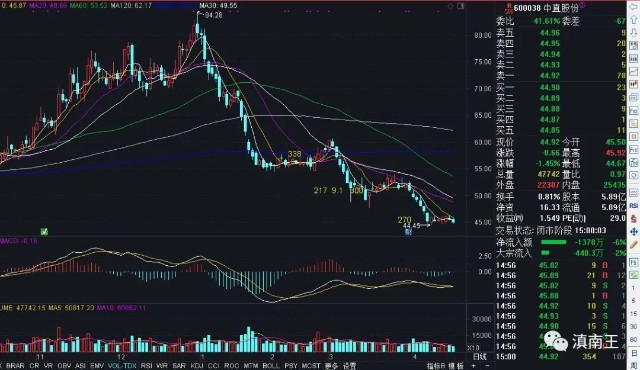The image size is (640, 370).
Task: Click the minus zoom-out button
Action: [x=488, y=366]
